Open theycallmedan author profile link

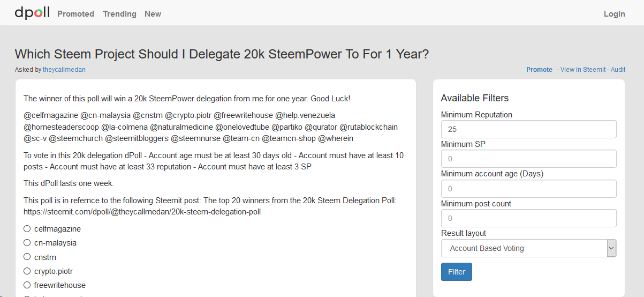(x=64, y=70)
